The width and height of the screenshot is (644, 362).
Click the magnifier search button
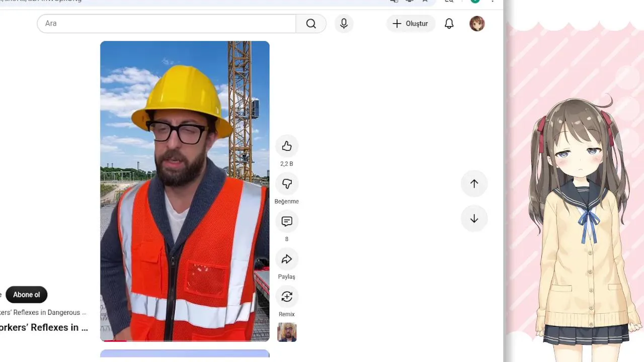(x=311, y=24)
